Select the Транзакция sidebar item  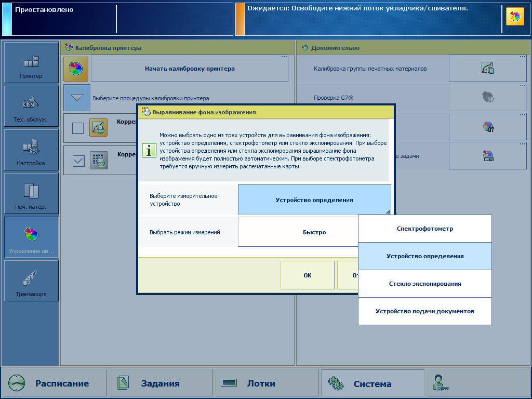coord(31,281)
